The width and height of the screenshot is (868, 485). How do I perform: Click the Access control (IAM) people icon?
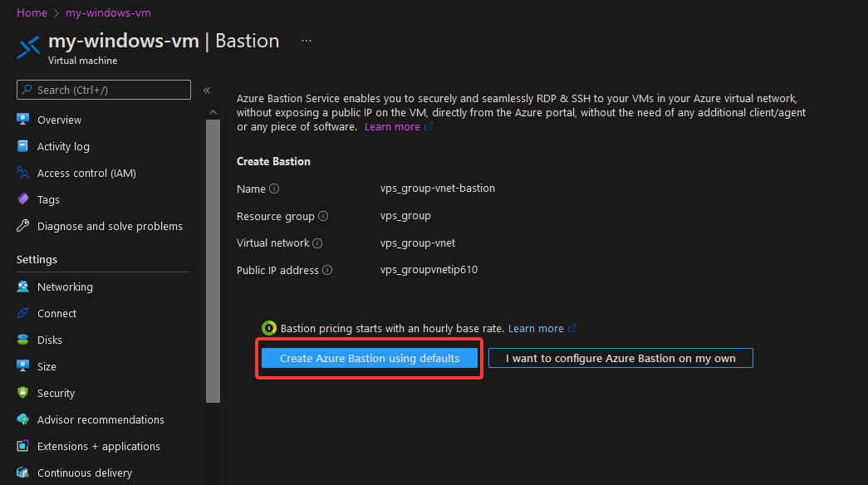pyautogui.click(x=22, y=172)
